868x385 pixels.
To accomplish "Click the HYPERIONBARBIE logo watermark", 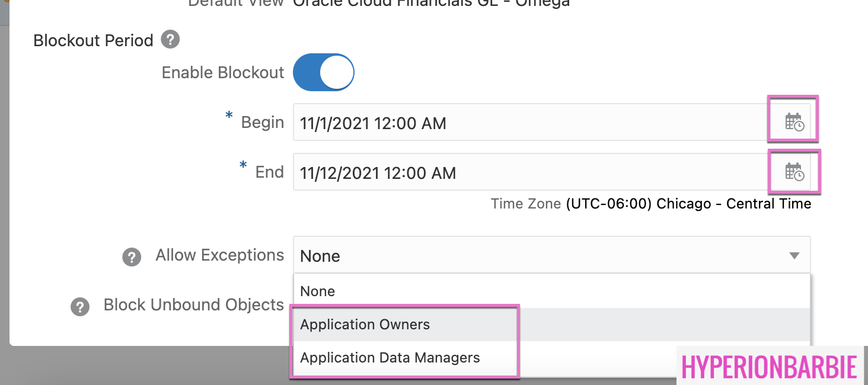I will [770, 367].
